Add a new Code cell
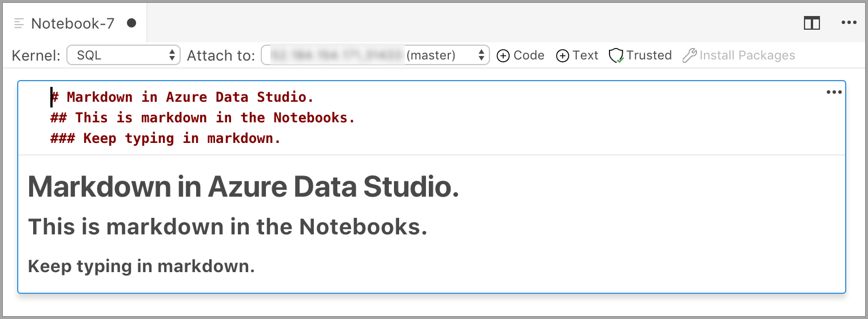 coord(520,55)
